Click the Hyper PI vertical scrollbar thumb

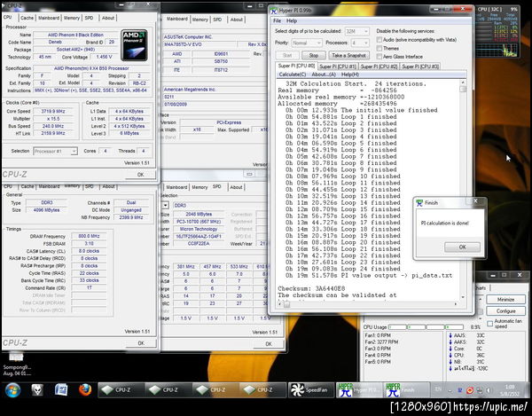coord(463,90)
